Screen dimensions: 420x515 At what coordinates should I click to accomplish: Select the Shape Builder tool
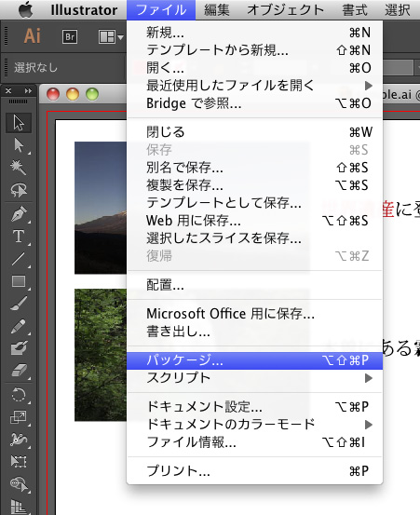point(19,484)
